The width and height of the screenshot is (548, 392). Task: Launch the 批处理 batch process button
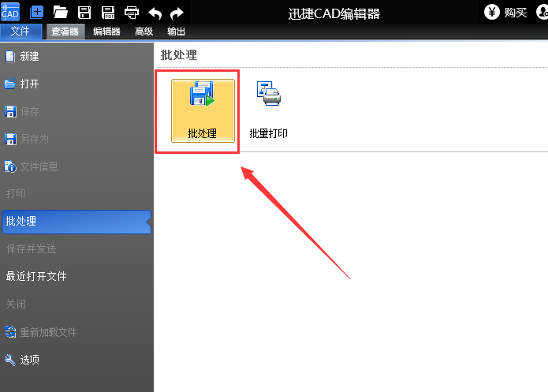[203, 111]
